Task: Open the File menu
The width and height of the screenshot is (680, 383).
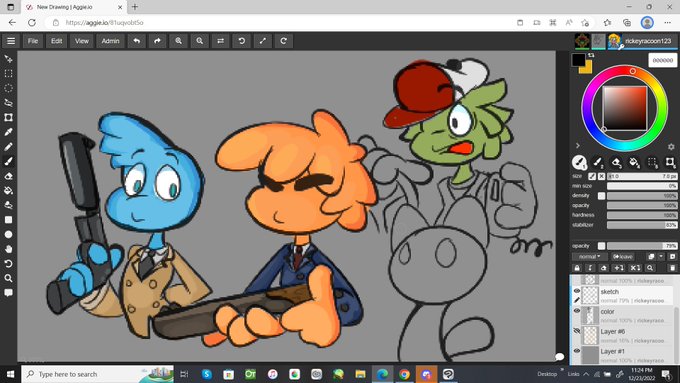Action: (x=33, y=41)
